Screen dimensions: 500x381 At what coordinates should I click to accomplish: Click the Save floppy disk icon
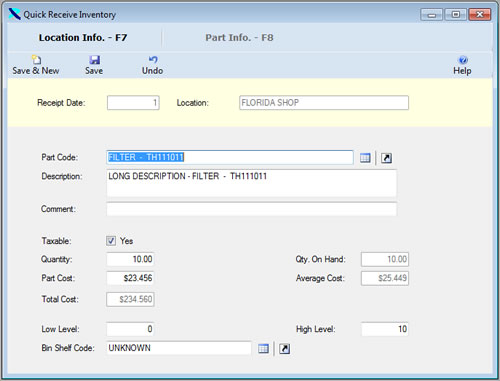94,60
